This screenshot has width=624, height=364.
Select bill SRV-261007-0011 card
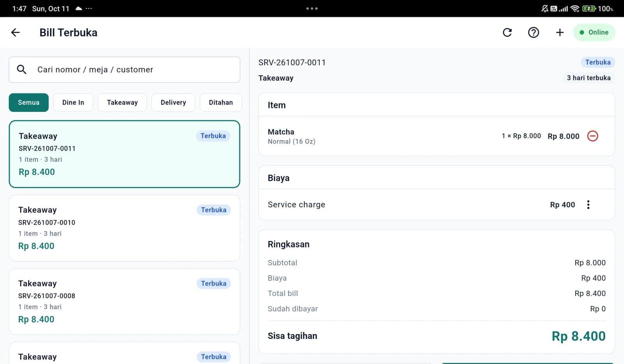pos(124,154)
